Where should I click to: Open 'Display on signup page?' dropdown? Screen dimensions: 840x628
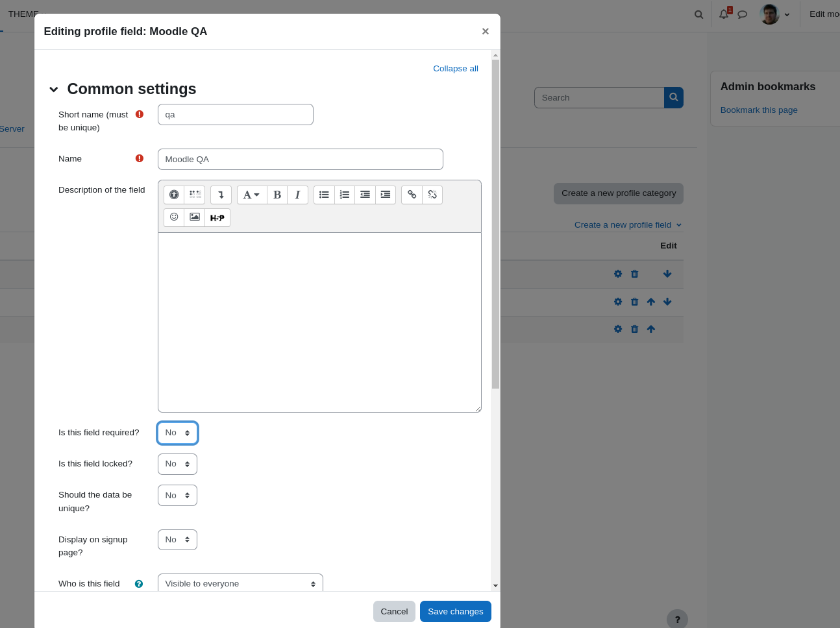coord(177,540)
